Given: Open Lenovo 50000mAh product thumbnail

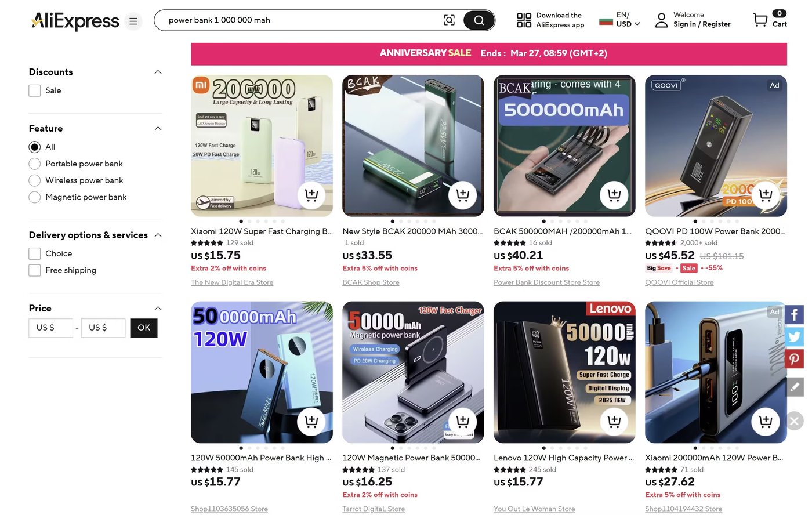Looking at the screenshot, I should click(564, 372).
